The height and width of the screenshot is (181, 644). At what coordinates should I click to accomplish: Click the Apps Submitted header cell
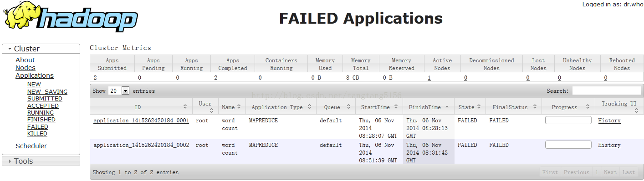pos(112,64)
